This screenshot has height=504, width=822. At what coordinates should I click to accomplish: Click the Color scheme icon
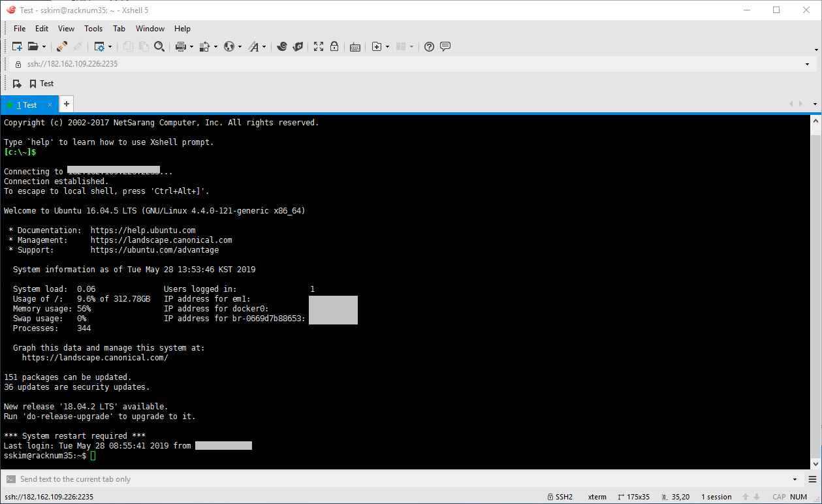click(204, 46)
